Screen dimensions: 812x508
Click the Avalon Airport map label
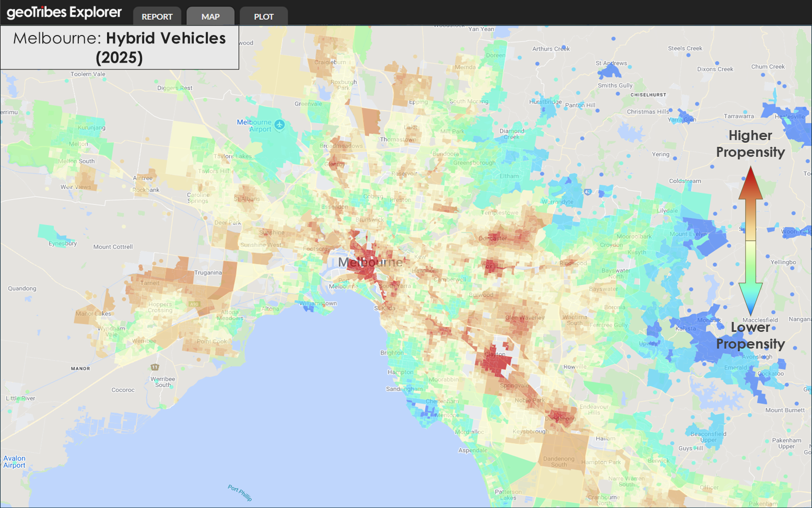pos(15,462)
